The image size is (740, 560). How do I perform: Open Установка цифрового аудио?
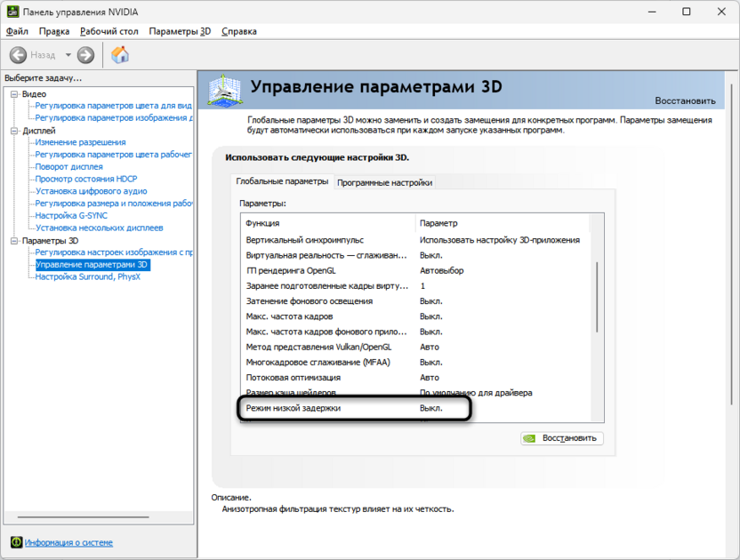click(x=91, y=191)
